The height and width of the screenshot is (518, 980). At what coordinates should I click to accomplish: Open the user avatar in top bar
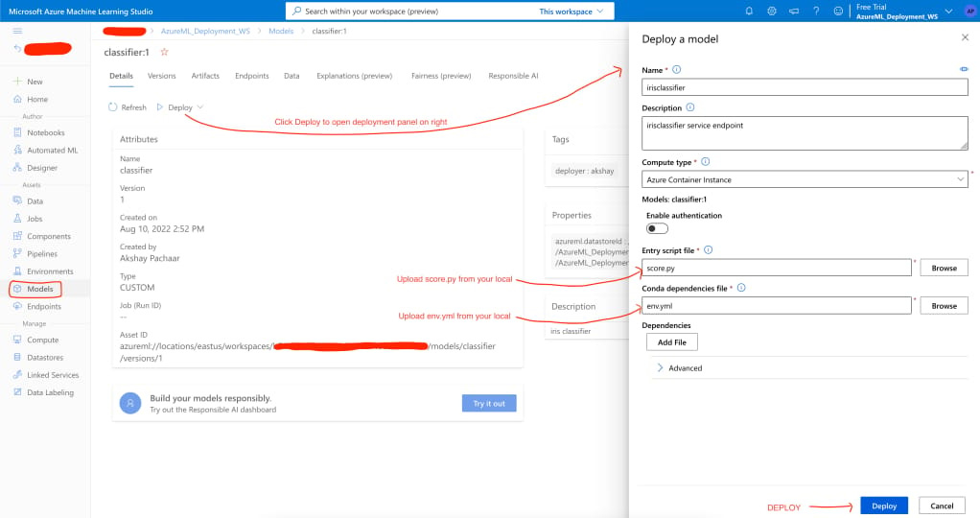click(970, 12)
